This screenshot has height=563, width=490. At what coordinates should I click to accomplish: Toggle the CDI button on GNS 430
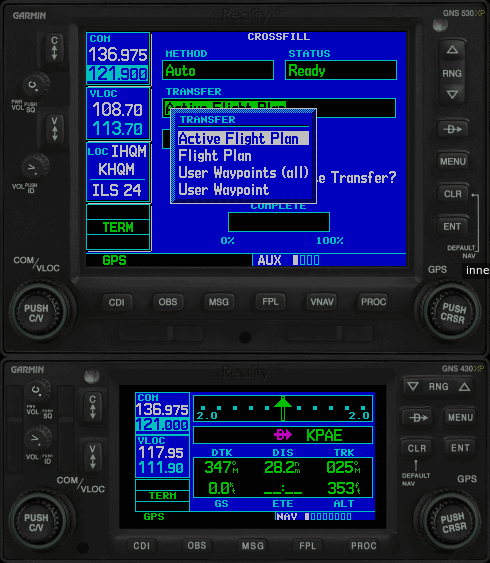(x=141, y=546)
